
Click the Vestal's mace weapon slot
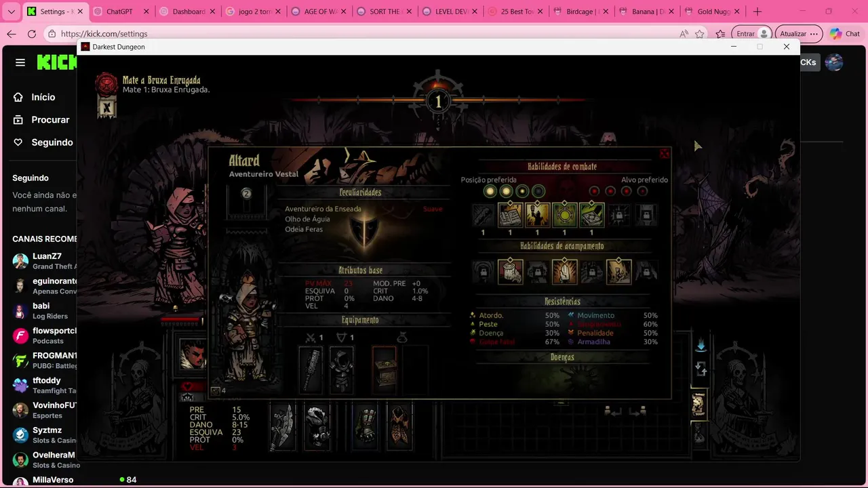click(311, 369)
